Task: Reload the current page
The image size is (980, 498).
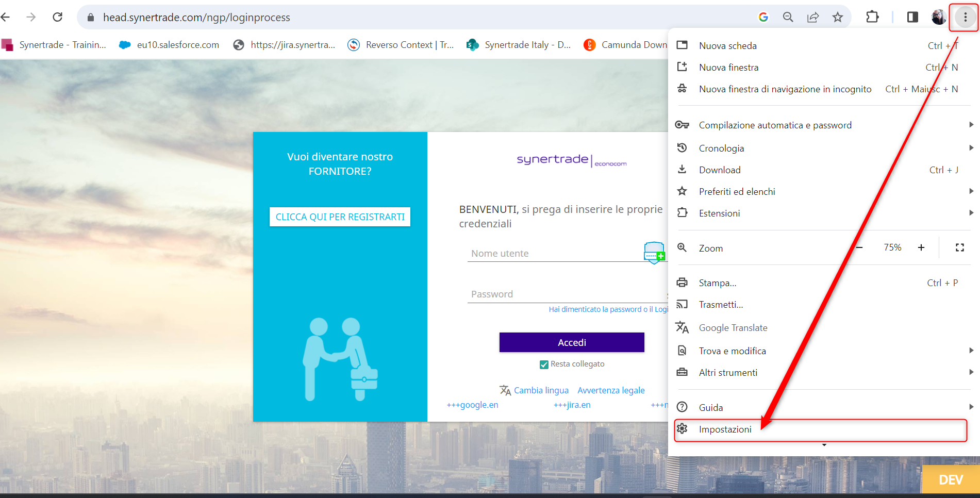Action: click(x=58, y=17)
